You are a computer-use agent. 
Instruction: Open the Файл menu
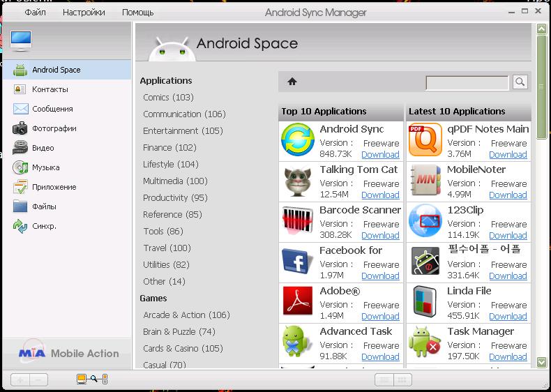coord(35,13)
